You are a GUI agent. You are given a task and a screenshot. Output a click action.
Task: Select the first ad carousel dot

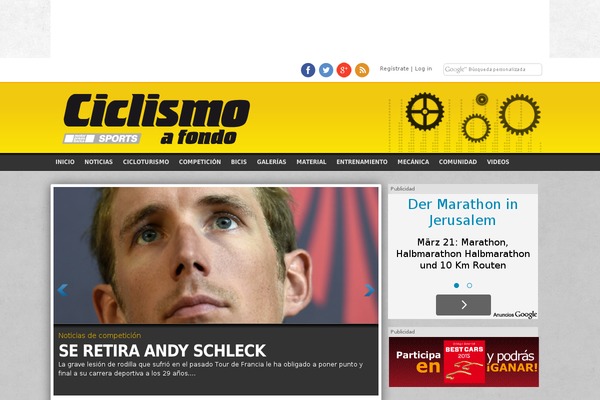[x=456, y=286]
